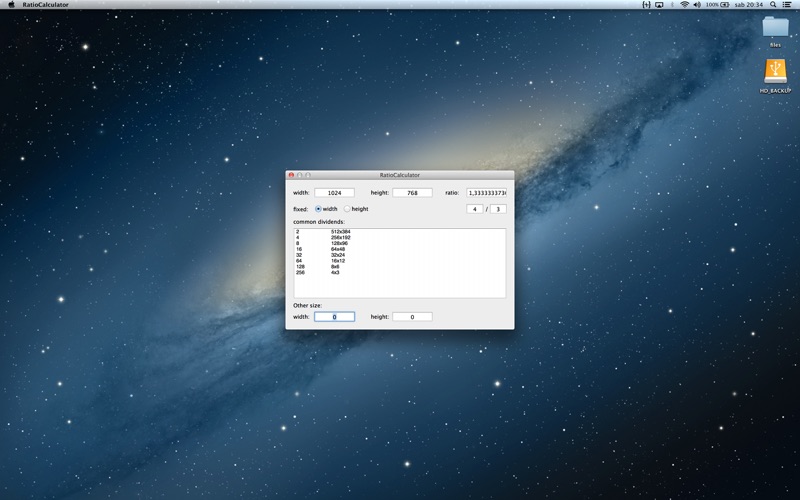
Task: Click the Other size height field
Action: click(x=412, y=317)
